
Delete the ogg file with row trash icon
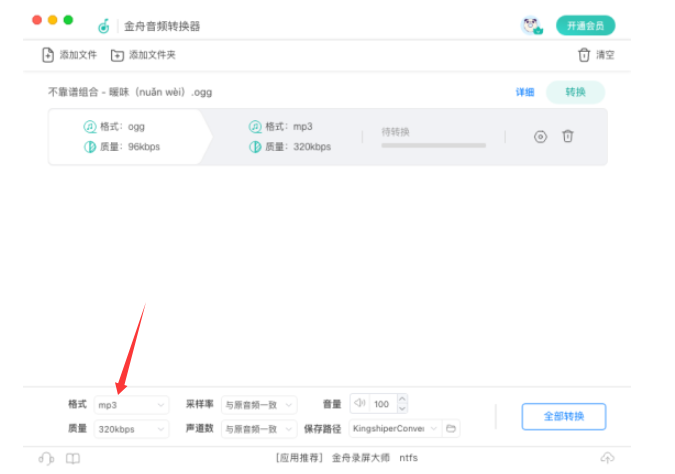(568, 136)
